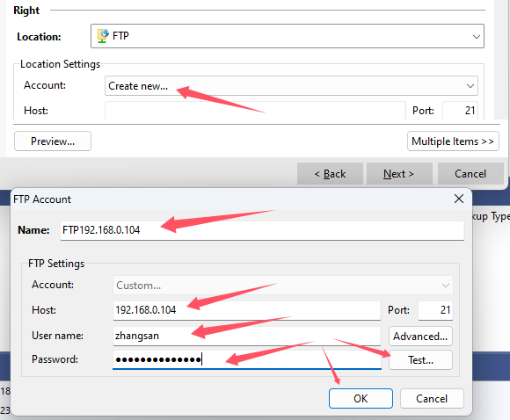This screenshot has height=420, width=510.
Task: Click the Host field in FTP Settings
Action: 247,310
